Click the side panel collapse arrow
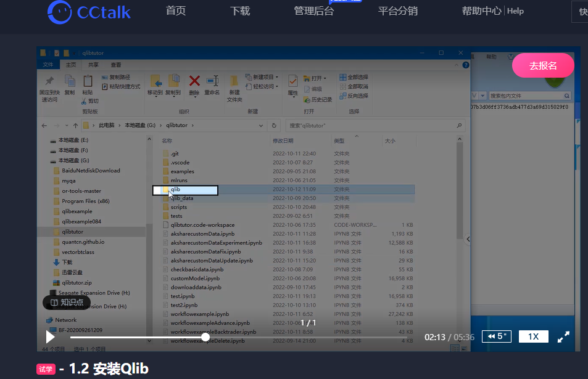 (468, 239)
